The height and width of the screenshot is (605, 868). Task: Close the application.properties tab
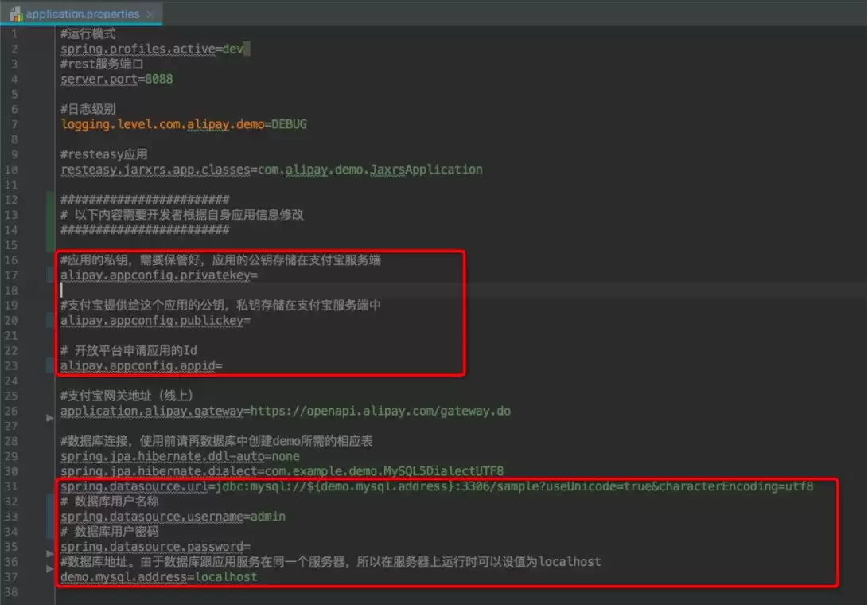pyautogui.click(x=150, y=14)
